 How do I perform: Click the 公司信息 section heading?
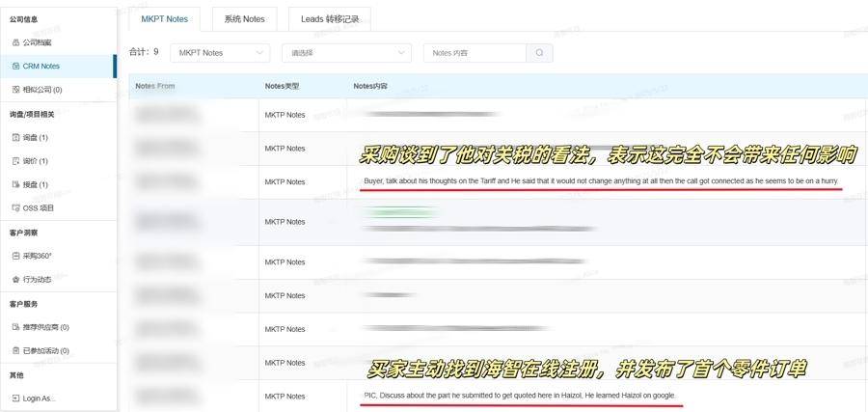coord(23,19)
